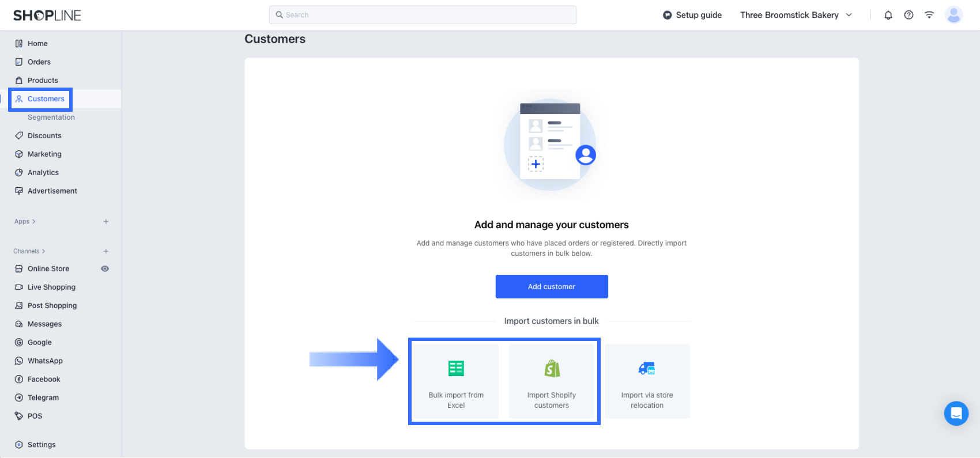Open notifications bell

click(x=888, y=15)
